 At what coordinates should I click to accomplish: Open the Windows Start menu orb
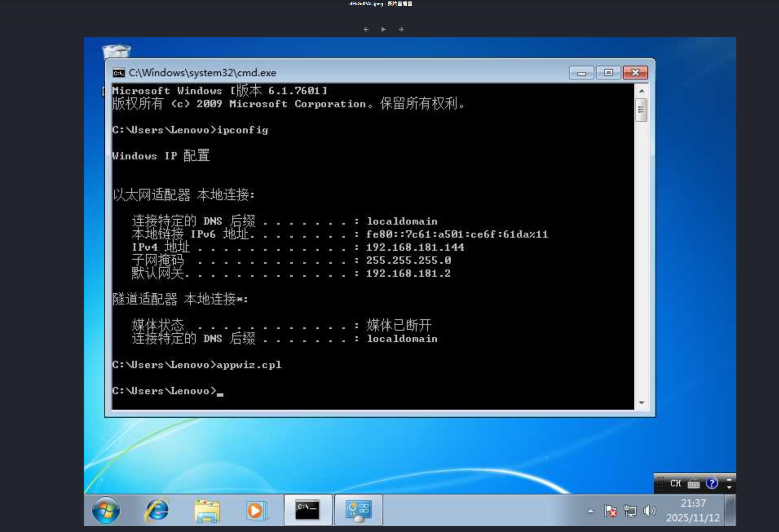point(106,510)
